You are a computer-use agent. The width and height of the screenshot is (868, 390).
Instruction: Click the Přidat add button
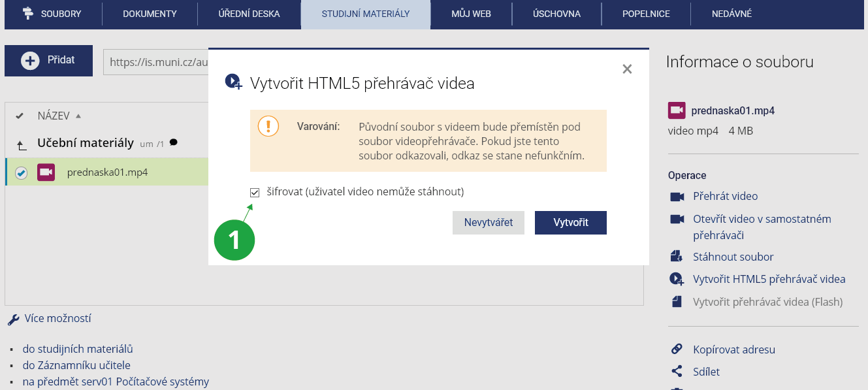(49, 61)
